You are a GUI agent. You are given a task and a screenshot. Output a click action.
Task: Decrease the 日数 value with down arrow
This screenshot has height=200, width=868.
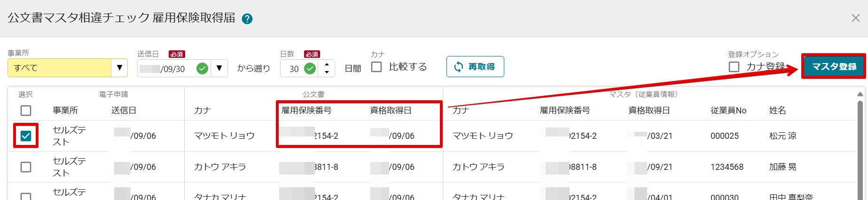tap(327, 73)
